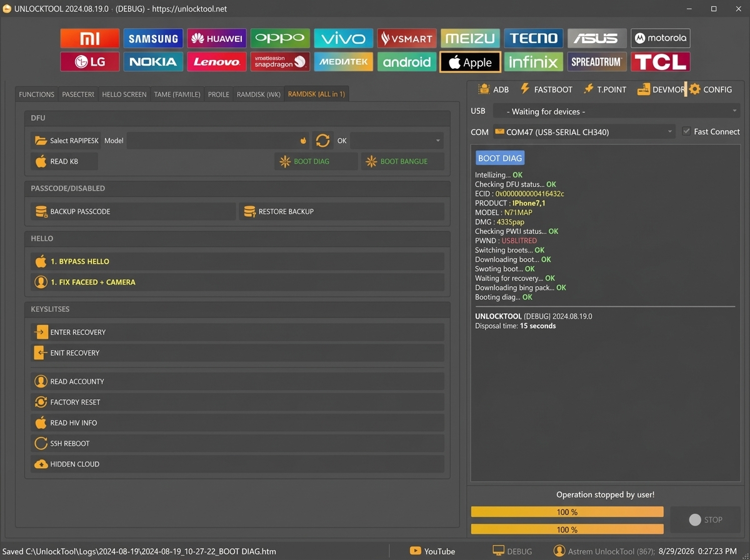Click the STOP button

pyautogui.click(x=705, y=519)
